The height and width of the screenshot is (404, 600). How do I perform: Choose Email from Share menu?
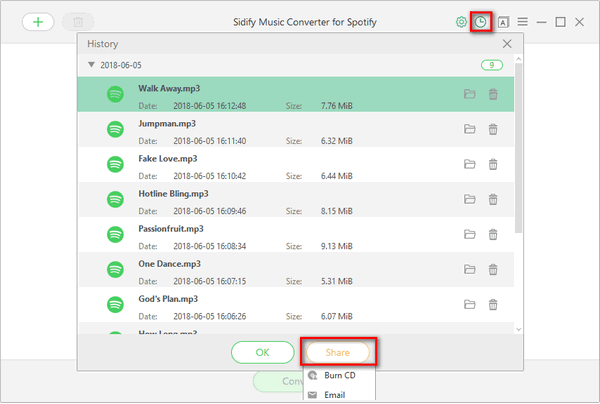point(339,394)
